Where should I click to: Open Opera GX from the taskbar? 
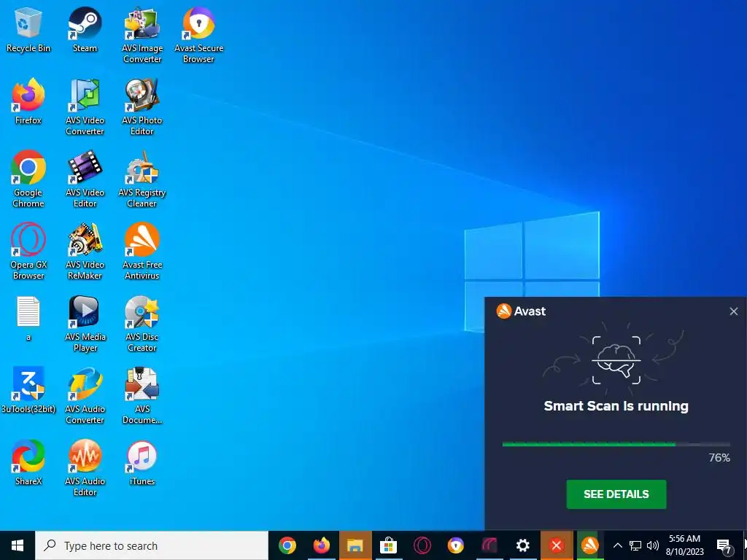(x=422, y=545)
